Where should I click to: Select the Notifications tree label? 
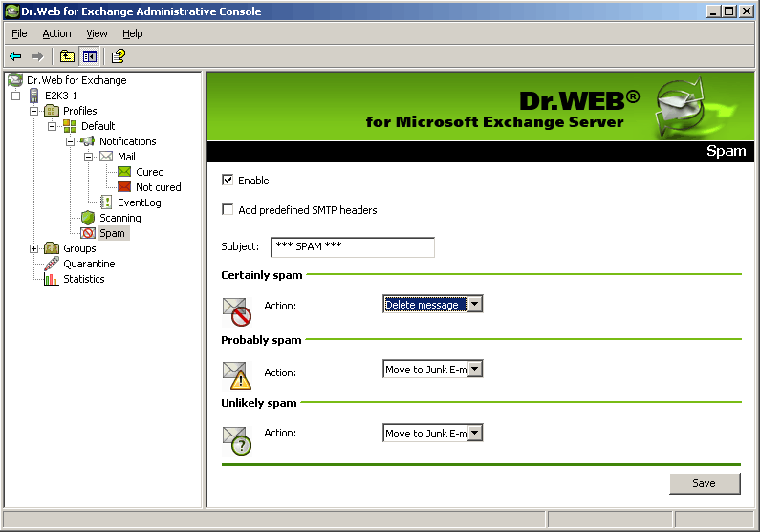128,141
